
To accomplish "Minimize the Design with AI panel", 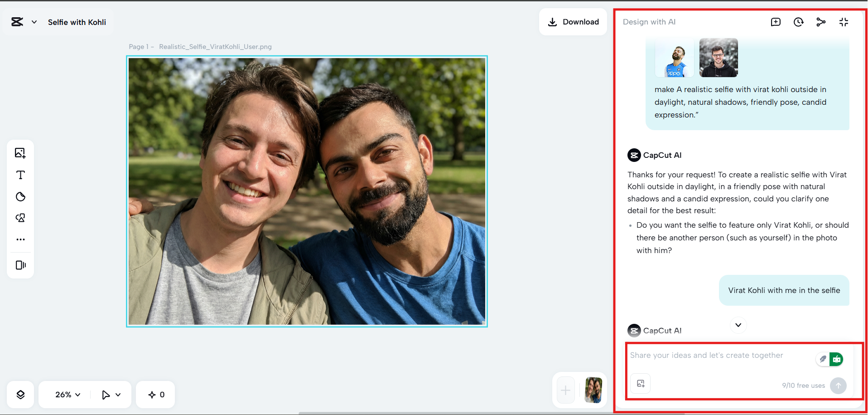I will [844, 21].
